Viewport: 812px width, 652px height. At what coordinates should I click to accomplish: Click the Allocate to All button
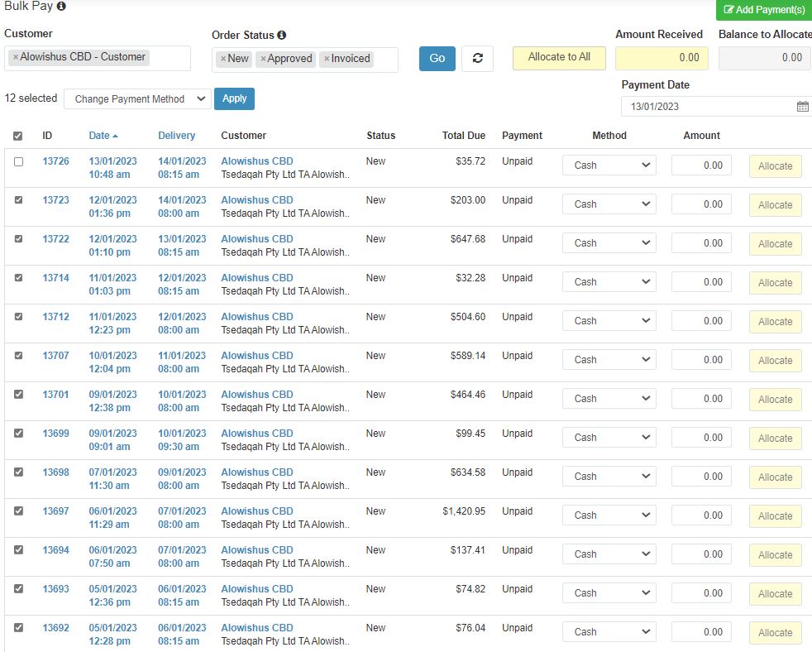point(559,58)
